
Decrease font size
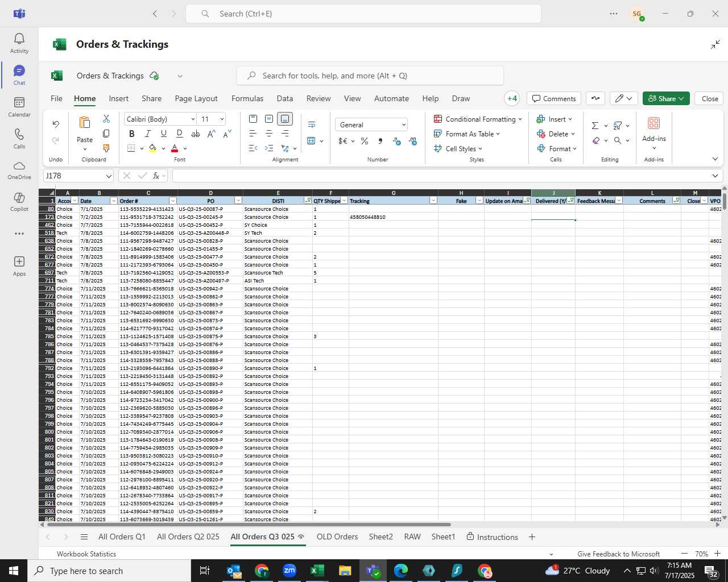227,134
